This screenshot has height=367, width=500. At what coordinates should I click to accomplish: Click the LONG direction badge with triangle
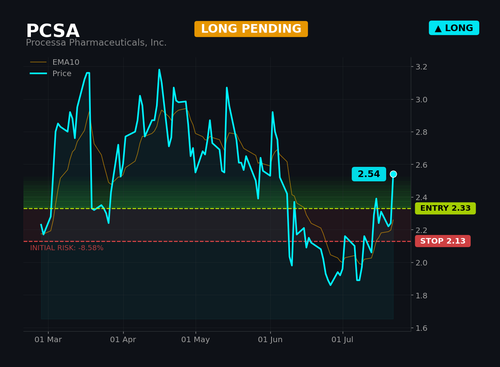click(x=454, y=28)
